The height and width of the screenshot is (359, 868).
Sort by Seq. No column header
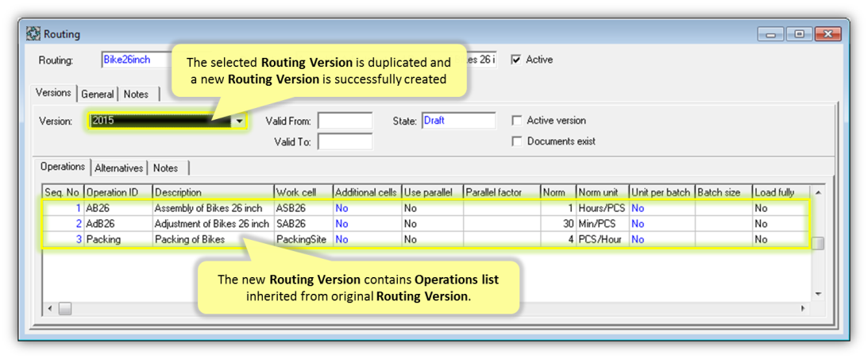[x=63, y=192]
